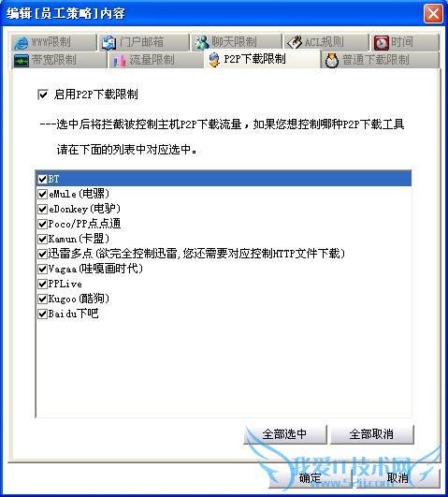Click the 全部选中 button

pyautogui.click(x=285, y=434)
